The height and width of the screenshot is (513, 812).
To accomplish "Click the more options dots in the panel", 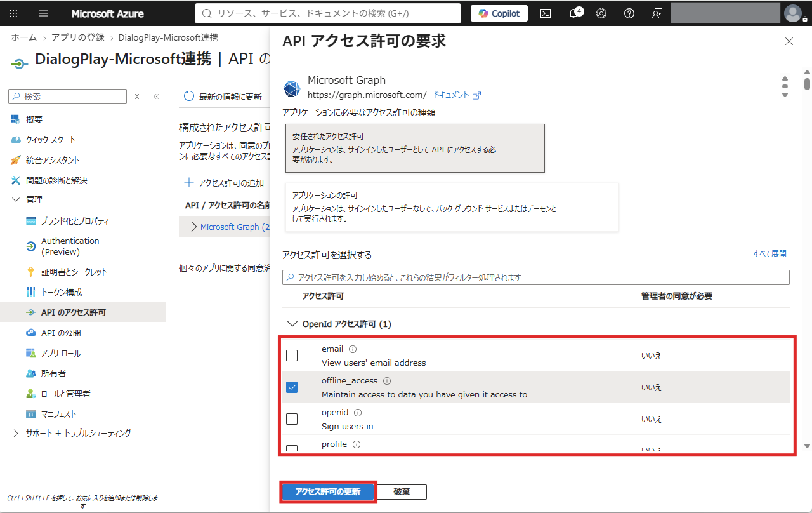I will click(785, 86).
